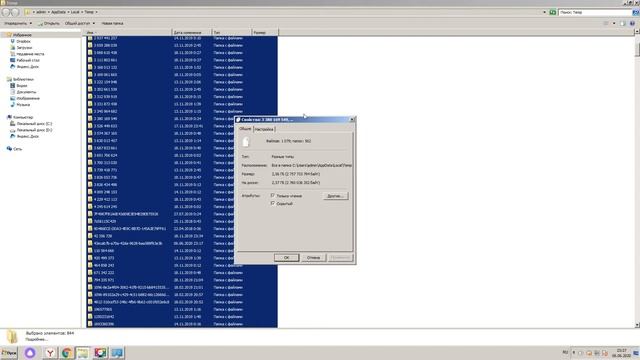Screen dimensions: 640x360
Task: Click Открыть in the Explorer toolbar
Action: [x=49, y=23]
